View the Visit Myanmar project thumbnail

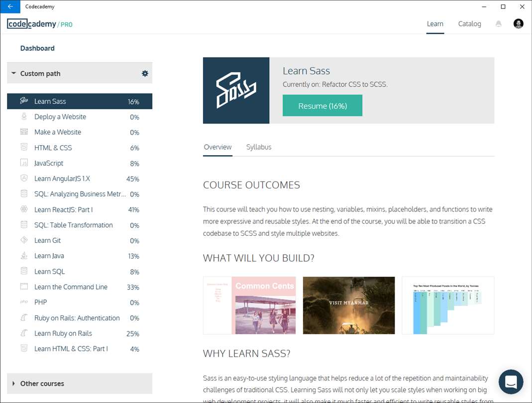click(x=349, y=305)
